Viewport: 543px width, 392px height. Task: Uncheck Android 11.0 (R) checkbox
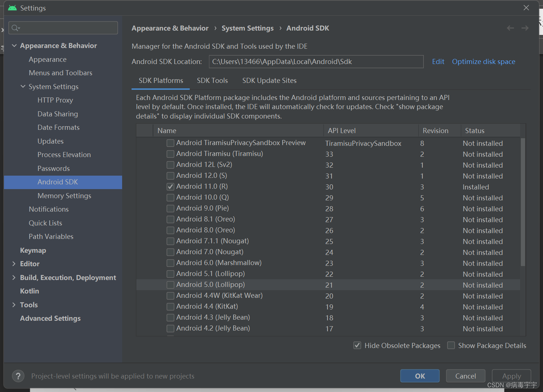pos(170,187)
